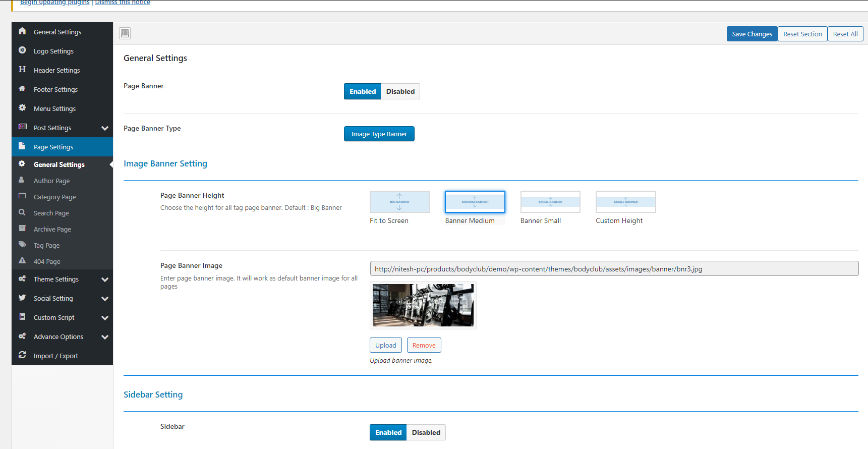Open the Author Page submenu item
This screenshot has height=449, width=868.
click(51, 181)
